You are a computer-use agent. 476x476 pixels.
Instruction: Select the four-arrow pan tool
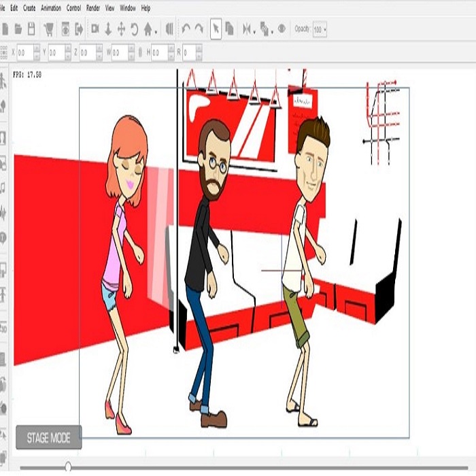pos(121,29)
